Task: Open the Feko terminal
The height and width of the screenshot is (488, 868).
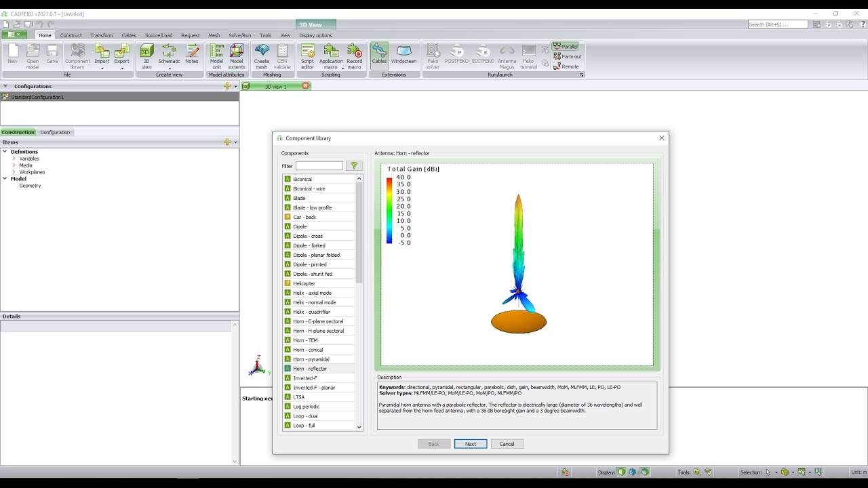Action: (529, 56)
